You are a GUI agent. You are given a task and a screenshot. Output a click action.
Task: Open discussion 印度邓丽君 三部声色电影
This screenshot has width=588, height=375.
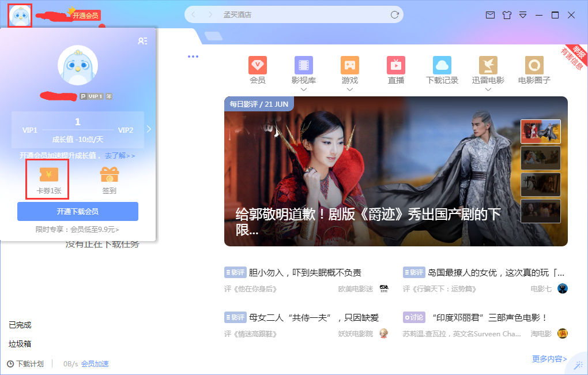[x=489, y=317]
